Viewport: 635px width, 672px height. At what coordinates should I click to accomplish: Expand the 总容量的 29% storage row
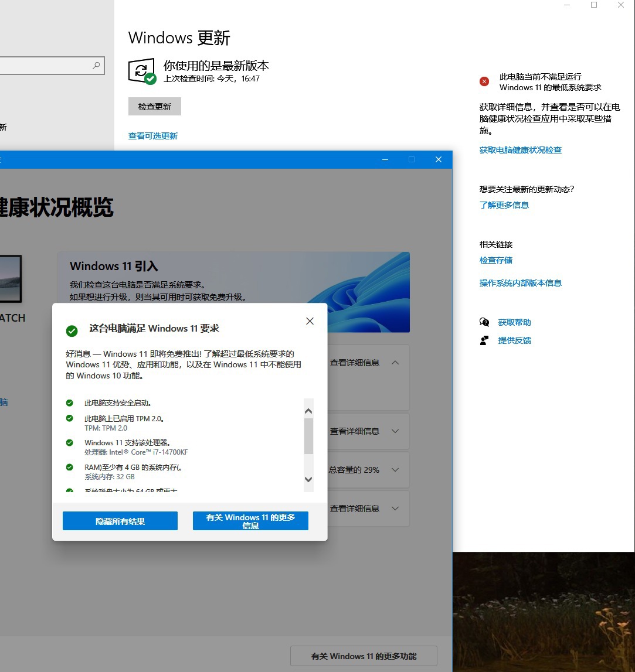pyautogui.click(x=395, y=470)
